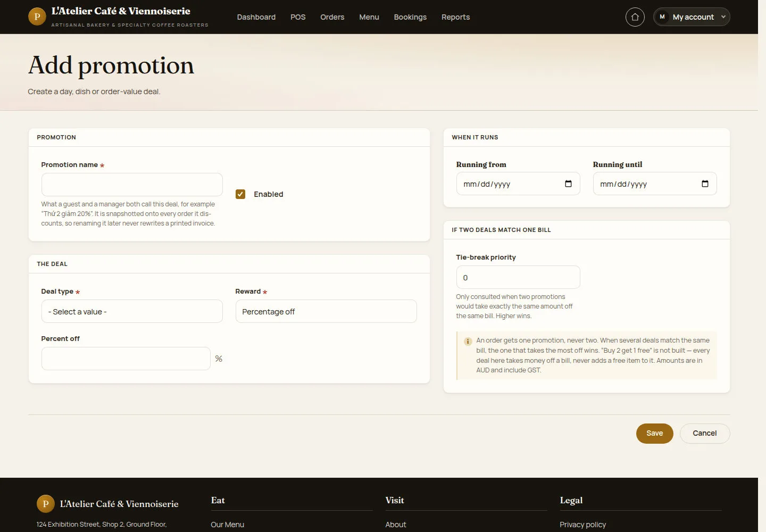This screenshot has height=532, width=766.
Task: Click the Enabled label text
Action: pos(269,194)
